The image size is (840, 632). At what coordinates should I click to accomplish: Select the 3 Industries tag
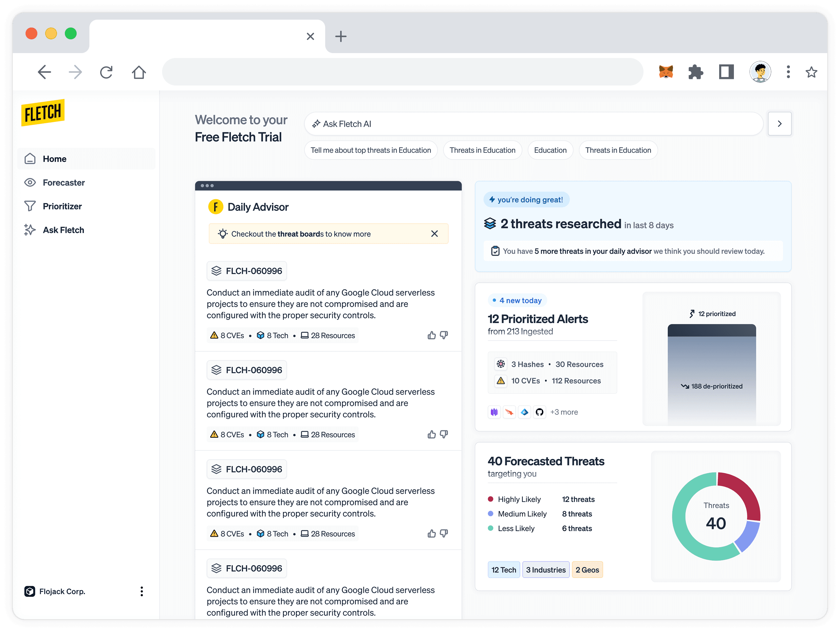[546, 570]
